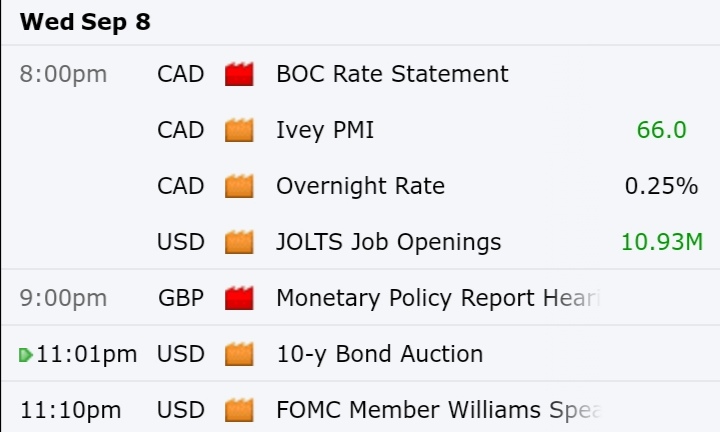
Task: Open FOMC Member Williams Speaks event
Action: [439, 410]
